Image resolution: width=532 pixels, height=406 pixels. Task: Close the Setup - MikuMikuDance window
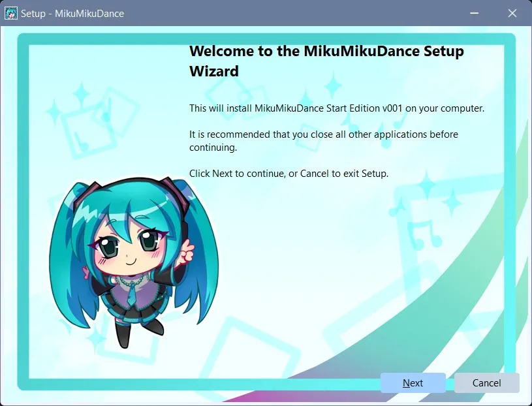[x=512, y=13]
